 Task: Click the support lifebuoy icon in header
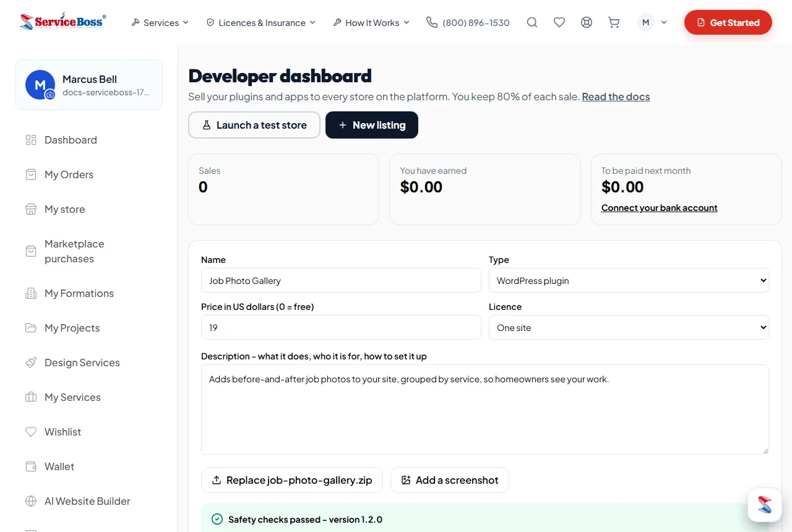pos(587,22)
